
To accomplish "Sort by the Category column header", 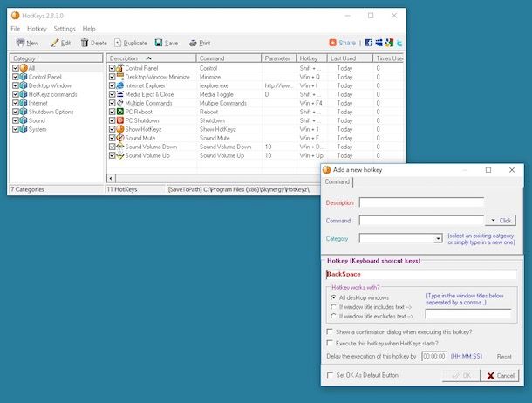I will [x=56, y=58].
